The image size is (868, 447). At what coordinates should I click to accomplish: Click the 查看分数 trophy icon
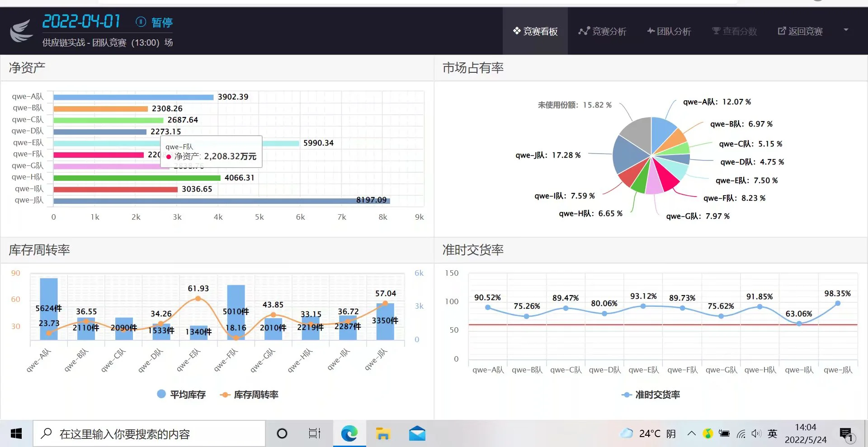pos(716,31)
